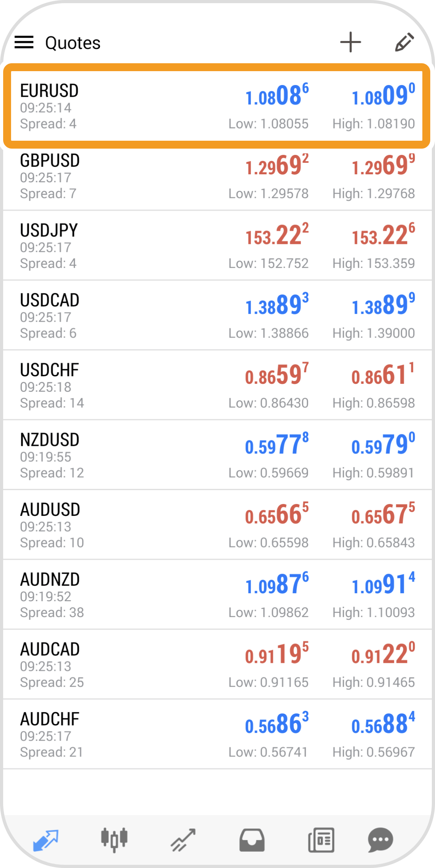Tap the NZDUSD quote row
This screenshot has height=868, width=435.
click(x=217, y=455)
